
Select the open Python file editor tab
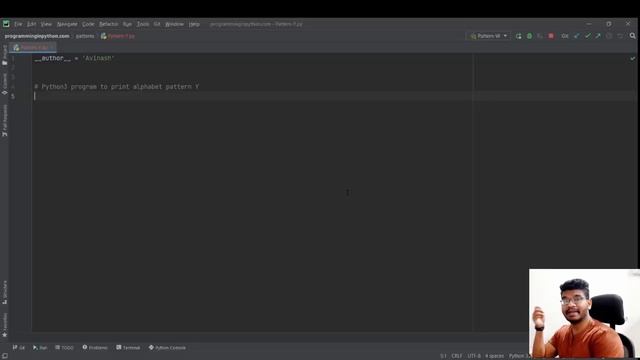33,47
